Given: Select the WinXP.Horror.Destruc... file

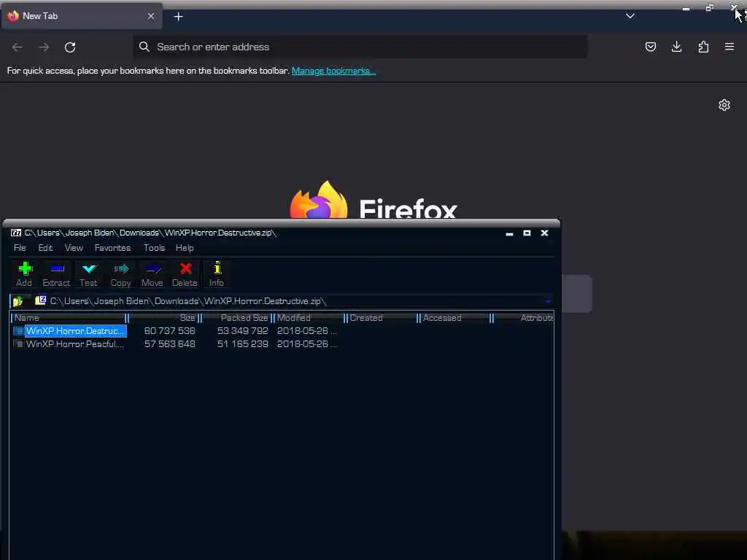Looking at the screenshot, I should tap(75, 331).
